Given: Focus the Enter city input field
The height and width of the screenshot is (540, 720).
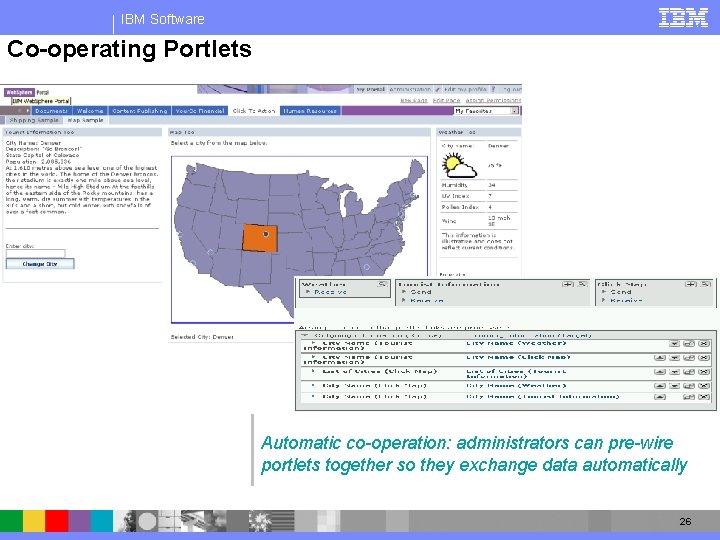Looking at the screenshot, I should [x=35, y=253].
